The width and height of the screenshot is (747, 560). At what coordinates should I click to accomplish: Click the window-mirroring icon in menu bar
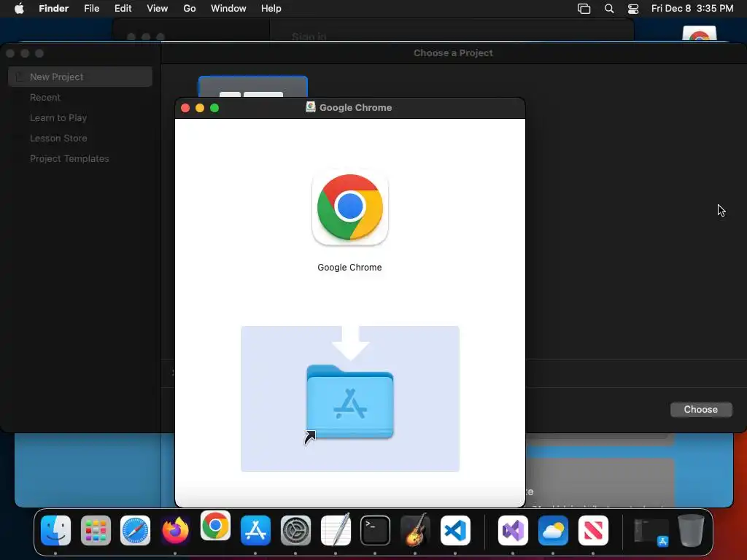click(584, 8)
